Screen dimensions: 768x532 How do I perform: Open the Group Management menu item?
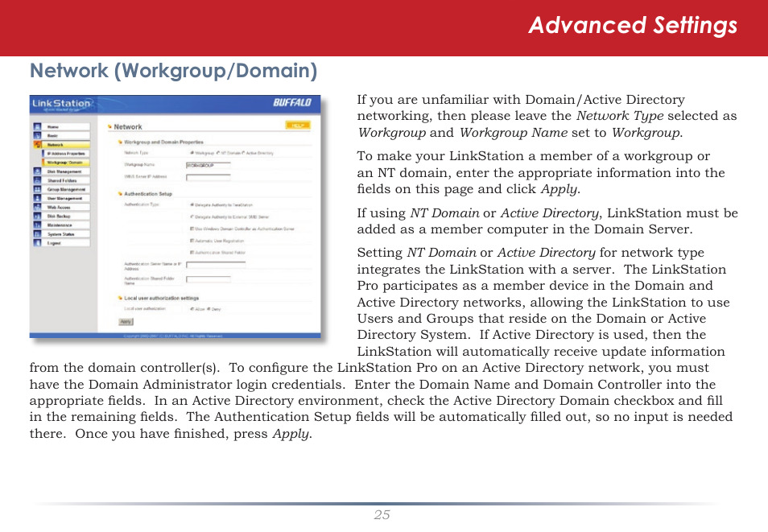(x=66, y=189)
